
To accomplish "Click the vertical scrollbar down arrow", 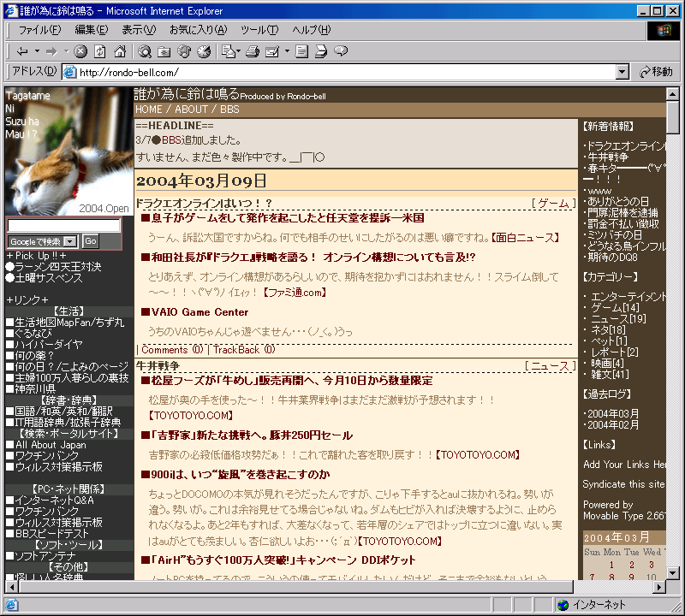I will click(x=673, y=572).
